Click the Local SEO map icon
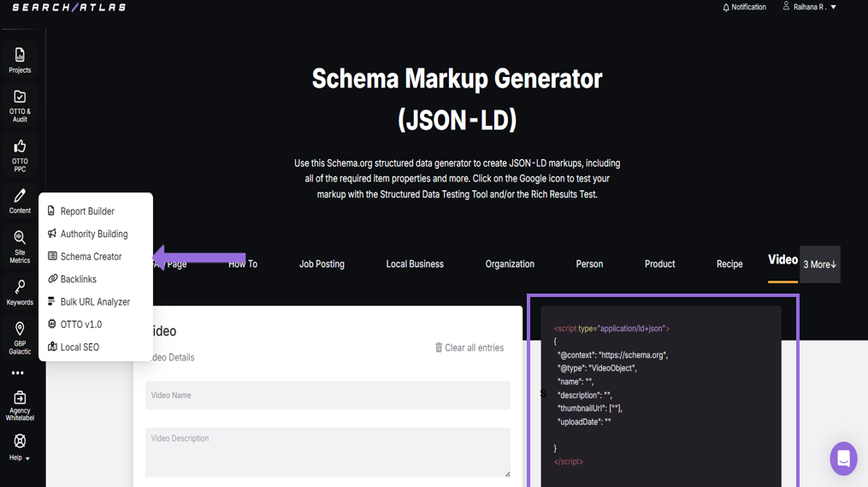The image size is (868, 487). pyautogui.click(x=52, y=347)
